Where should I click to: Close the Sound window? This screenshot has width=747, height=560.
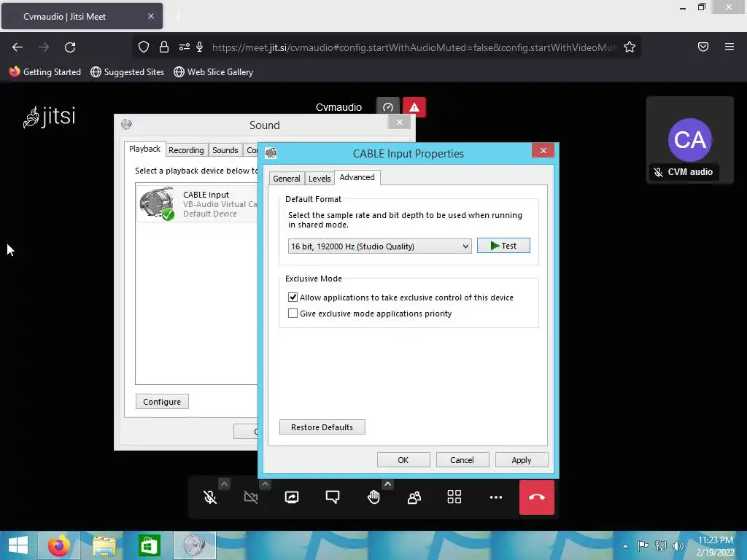399,122
